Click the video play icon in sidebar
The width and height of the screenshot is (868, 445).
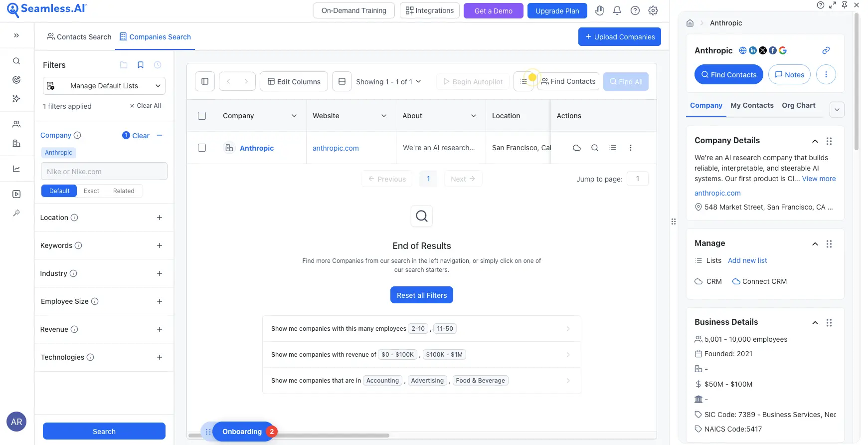click(x=16, y=194)
